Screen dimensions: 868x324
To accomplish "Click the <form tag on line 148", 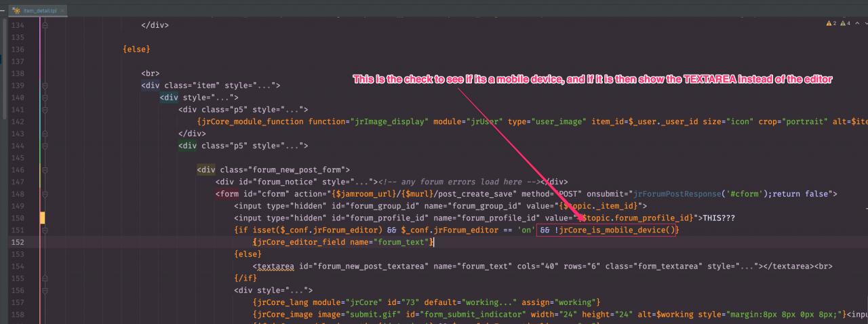I will click(227, 194).
